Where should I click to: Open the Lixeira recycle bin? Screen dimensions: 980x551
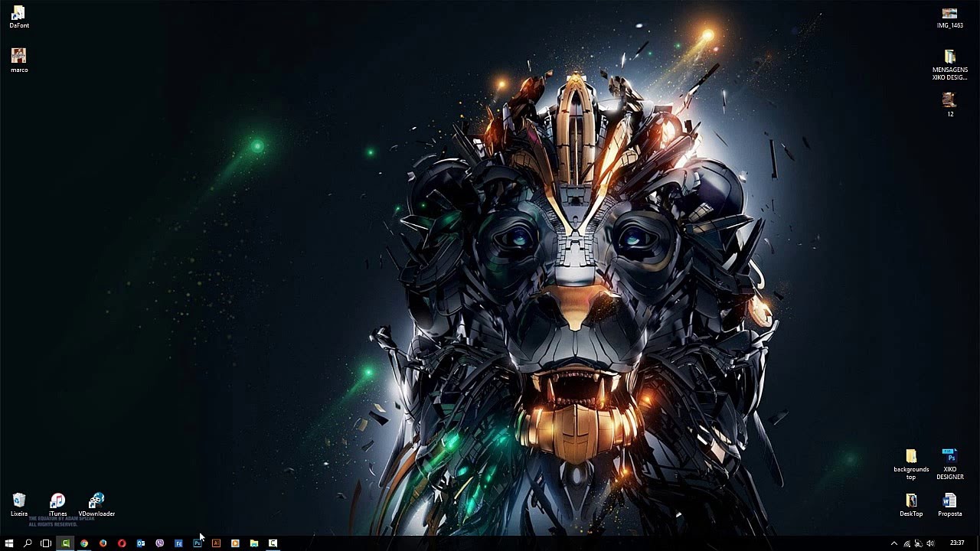(x=19, y=505)
